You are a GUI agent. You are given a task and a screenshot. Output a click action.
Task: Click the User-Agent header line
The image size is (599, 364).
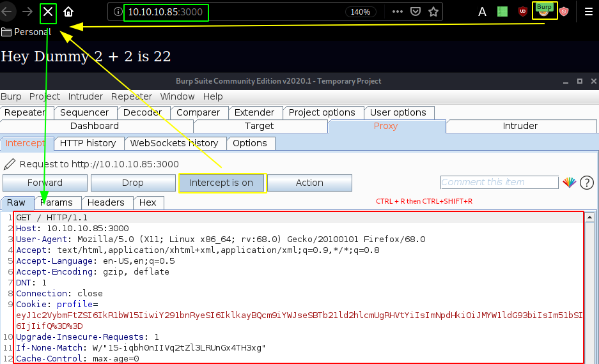(x=221, y=239)
